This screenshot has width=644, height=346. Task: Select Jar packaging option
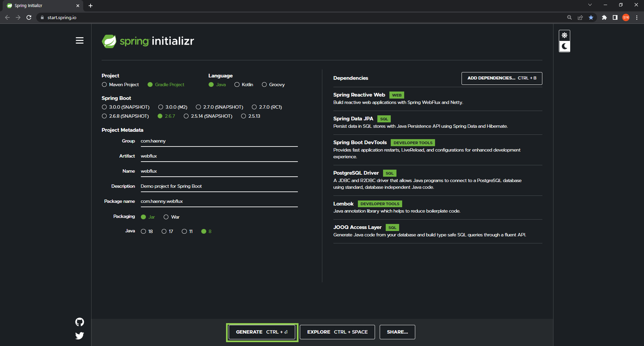(148, 217)
